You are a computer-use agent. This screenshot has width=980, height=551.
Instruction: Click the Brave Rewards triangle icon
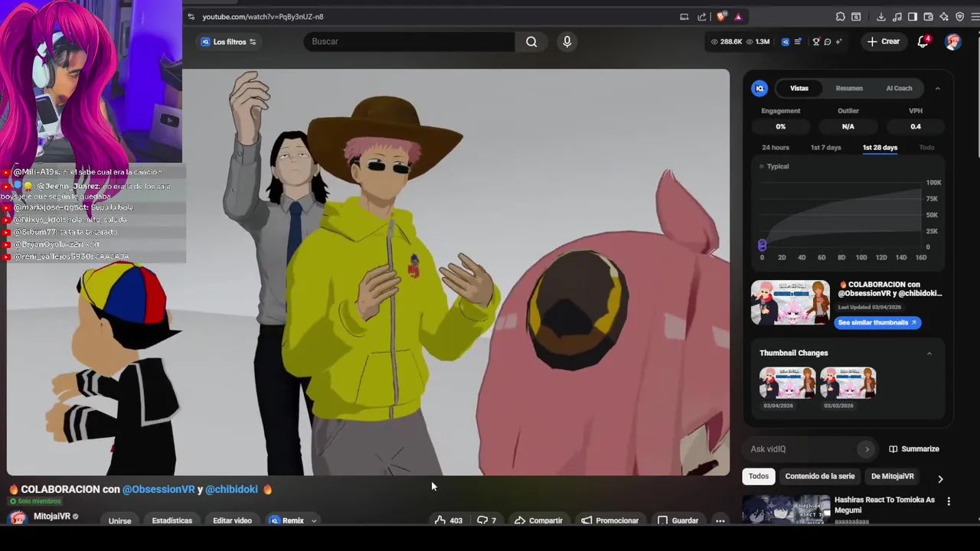tap(738, 17)
